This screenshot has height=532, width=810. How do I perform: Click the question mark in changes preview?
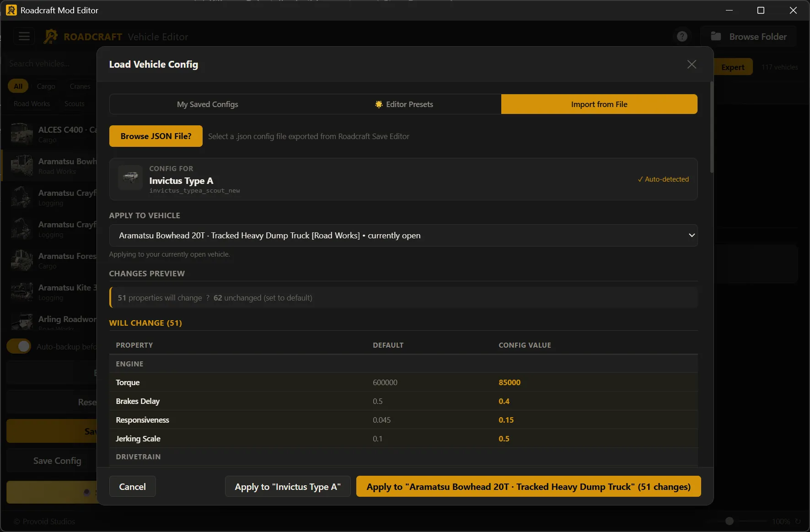[208, 298]
